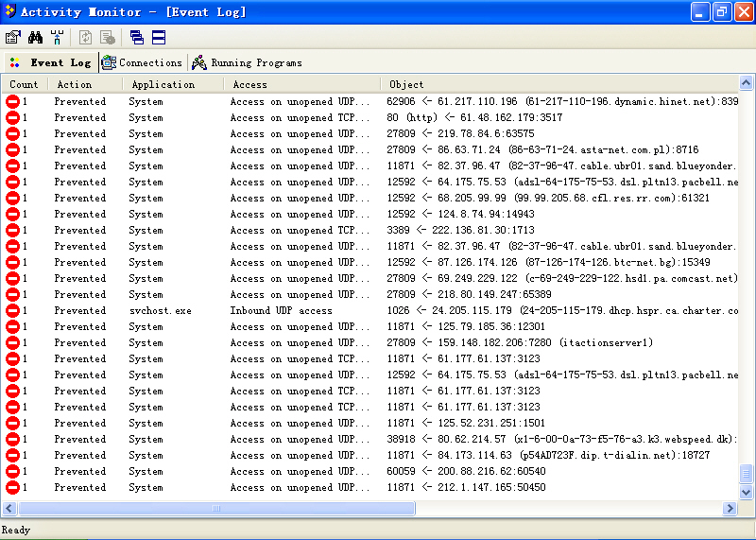Screen dimensions: 756x540
Task: Switch to the Event Log tab
Action: click(x=50, y=62)
